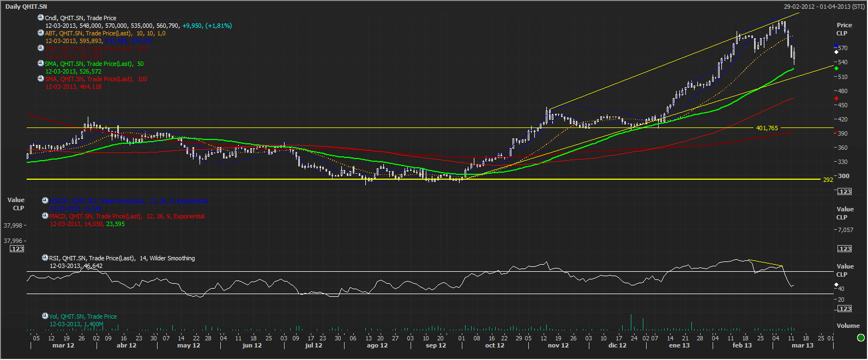Select the red MACD legend label
868x360 pixels.
[127, 216]
